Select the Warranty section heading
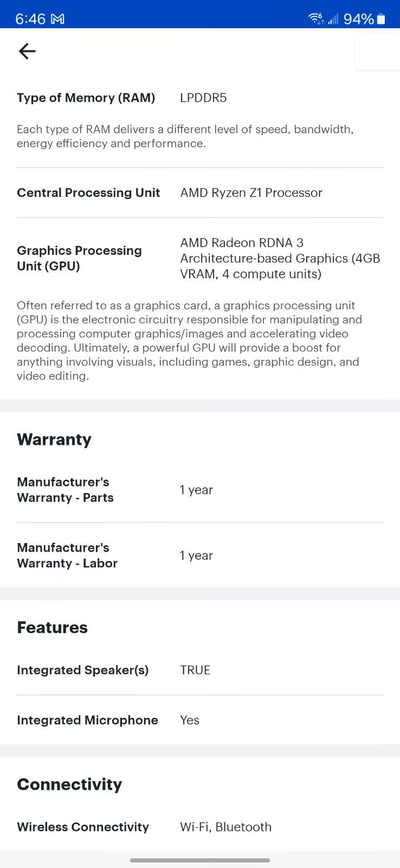This screenshot has height=868, width=400. click(x=54, y=439)
